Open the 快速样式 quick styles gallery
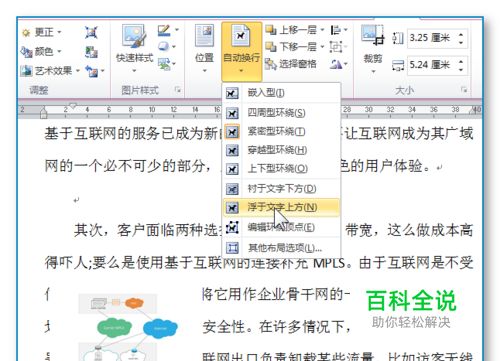 (x=134, y=49)
